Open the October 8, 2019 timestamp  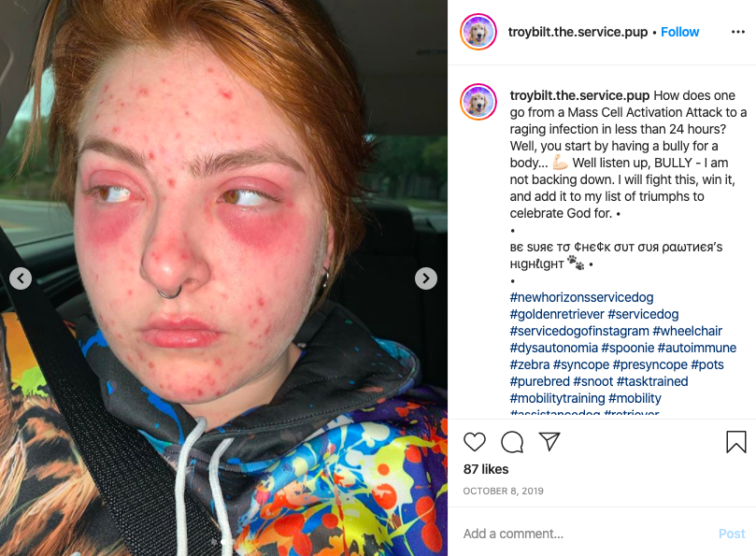[x=503, y=491]
